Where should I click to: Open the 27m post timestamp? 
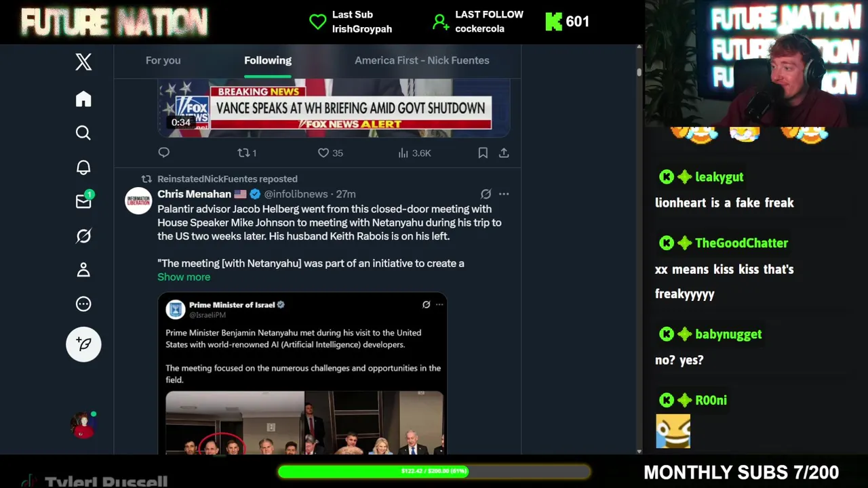click(x=346, y=194)
